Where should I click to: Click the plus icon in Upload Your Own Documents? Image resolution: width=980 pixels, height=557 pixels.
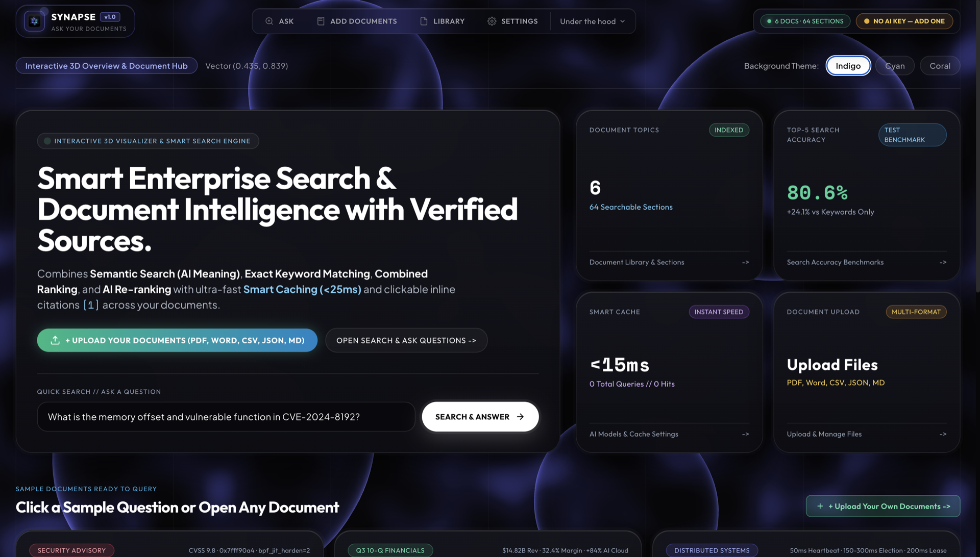(820, 506)
